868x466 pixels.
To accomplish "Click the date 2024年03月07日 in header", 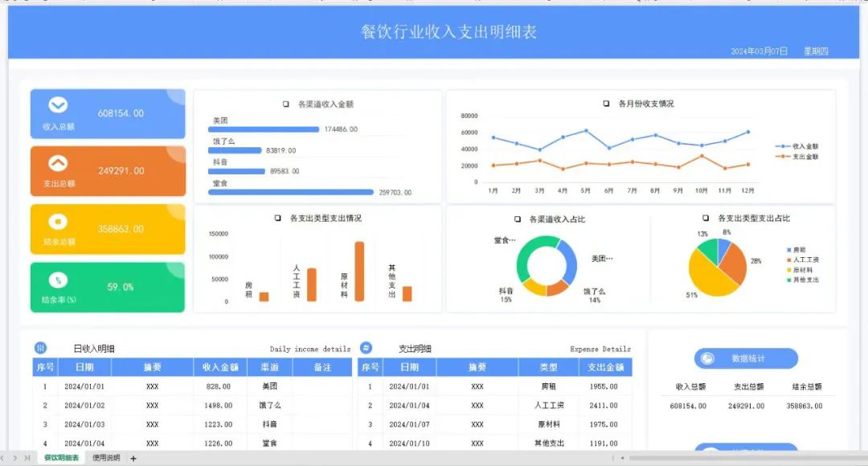I will (x=759, y=51).
